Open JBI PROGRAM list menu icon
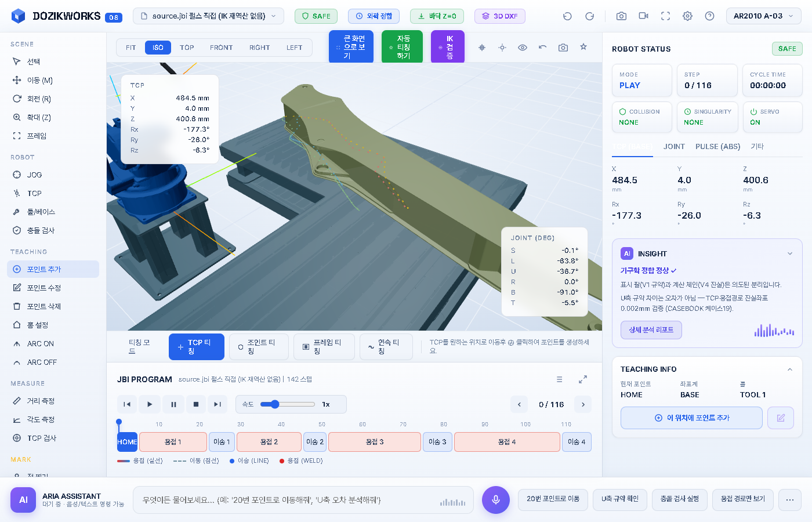The width and height of the screenshot is (812, 522). [560, 379]
